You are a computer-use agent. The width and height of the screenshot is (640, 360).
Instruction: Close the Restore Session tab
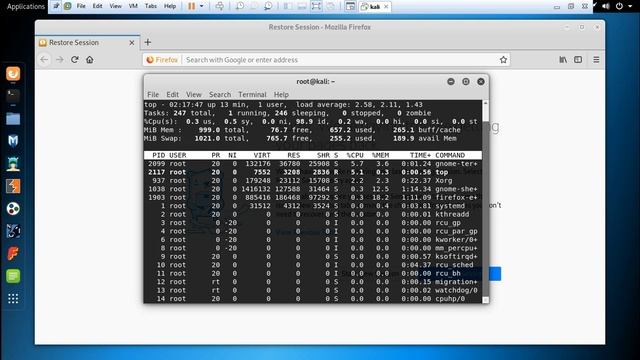pyautogui.click(x=132, y=42)
